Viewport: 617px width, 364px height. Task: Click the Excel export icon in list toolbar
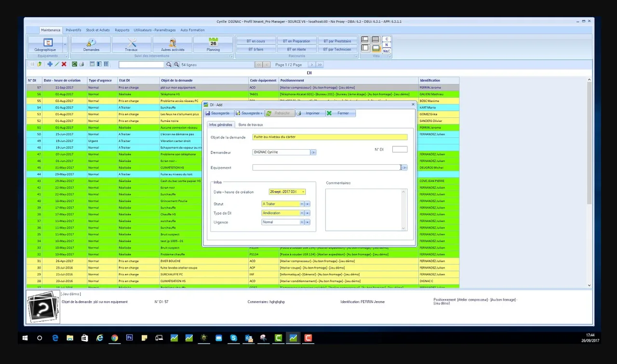click(x=75, y=64)
